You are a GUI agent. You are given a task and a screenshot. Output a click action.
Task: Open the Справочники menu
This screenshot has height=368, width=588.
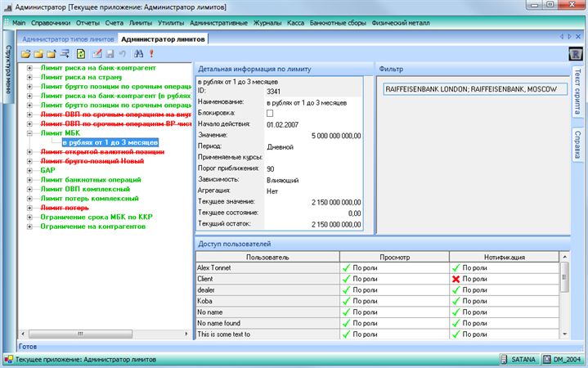coord(51,23)
